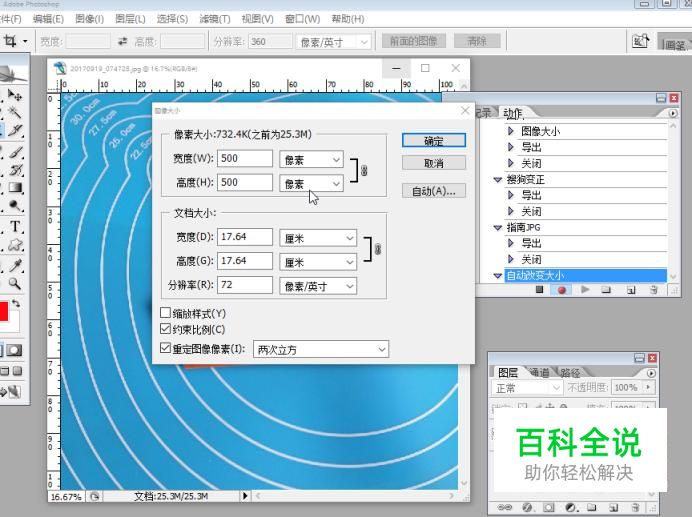Select the Eyedropper tool
The image size is (692, 517).
[x=15, y=264]
